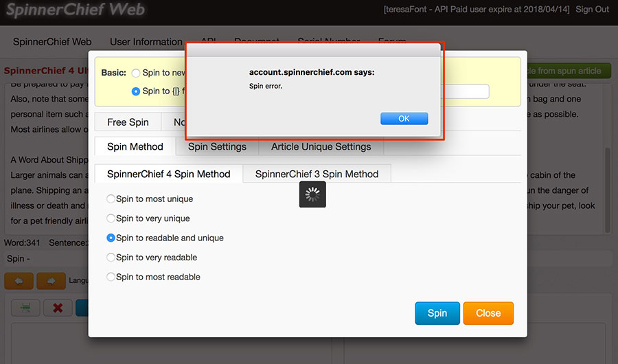Click the red X delete icon

pos(58,308)
